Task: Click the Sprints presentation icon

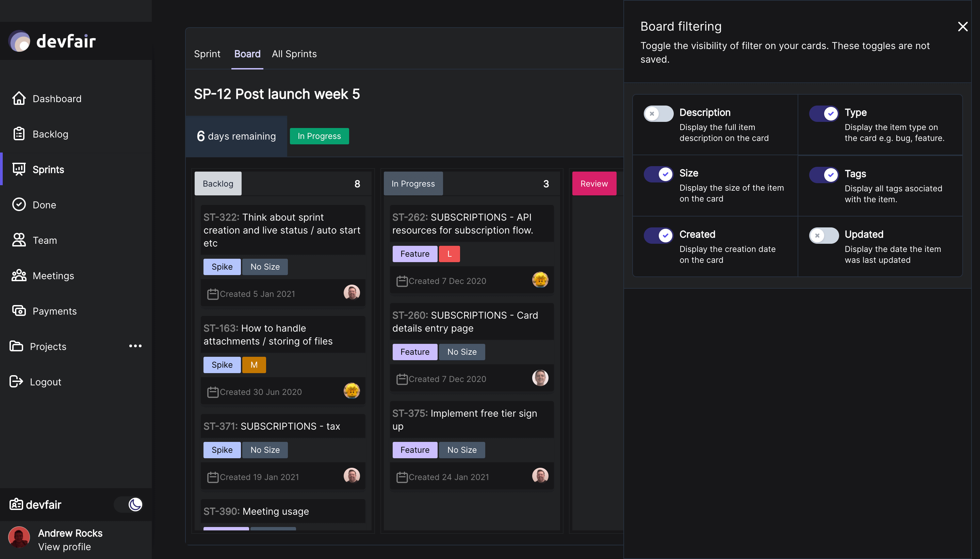Action: [19, 169]
